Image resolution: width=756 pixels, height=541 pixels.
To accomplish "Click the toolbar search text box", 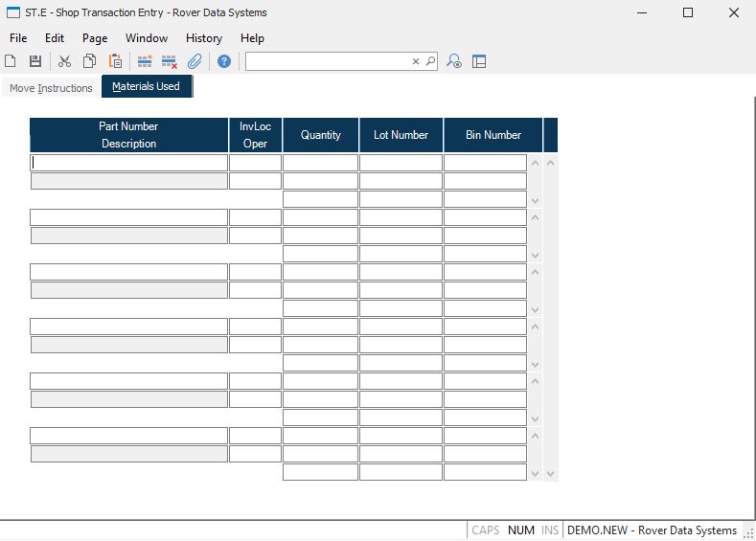I will click(x=328, y=61).
